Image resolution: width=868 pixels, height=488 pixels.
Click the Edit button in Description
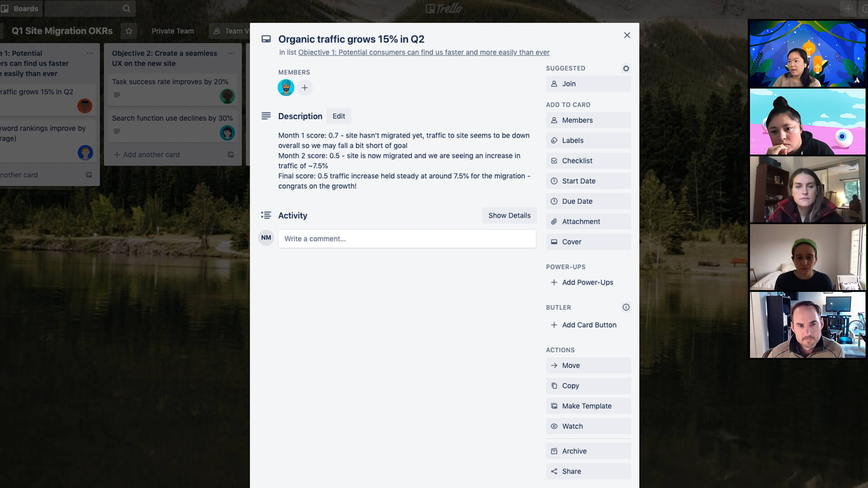[x=339, y=116]
